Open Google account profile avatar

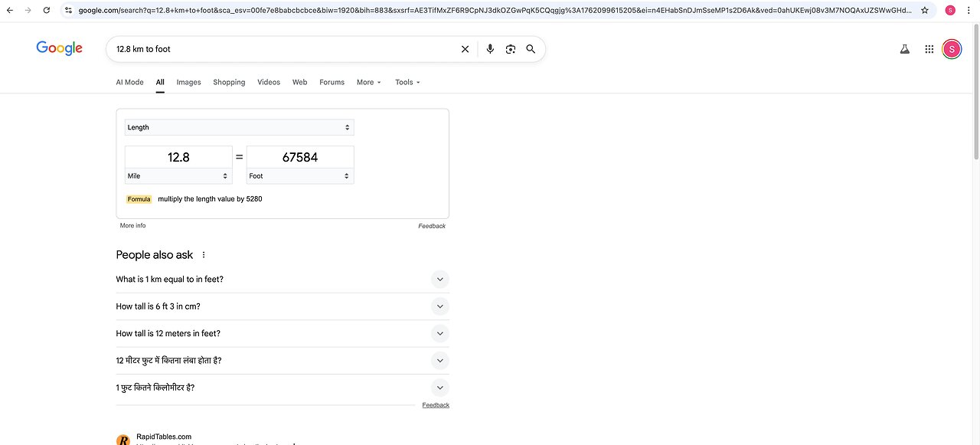pyautogui.click(x=952, y=49)
